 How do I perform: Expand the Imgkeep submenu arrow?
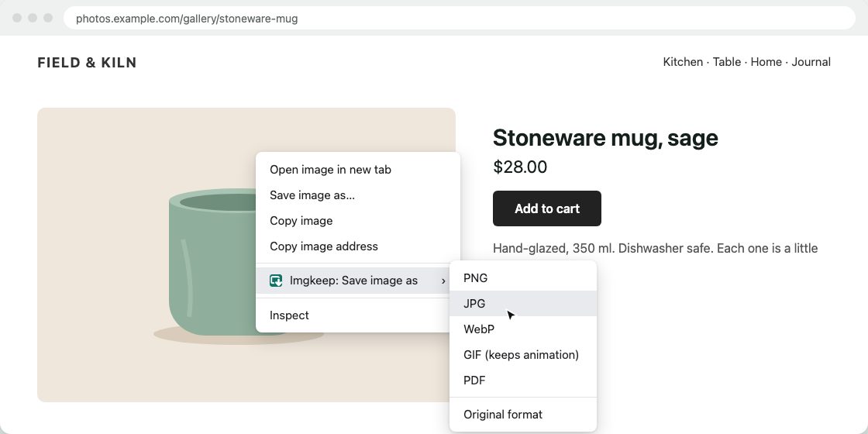[443, 281]
